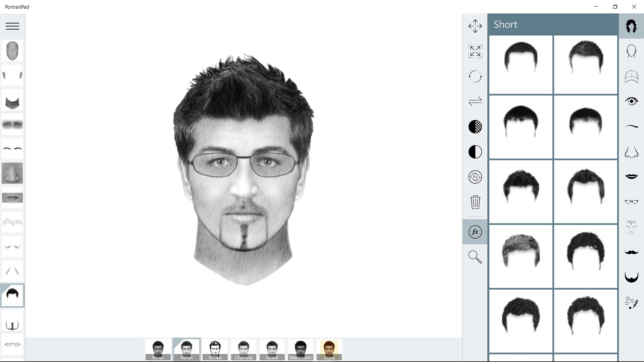Open the eyes category in sidebar
This screenshot has height=362, width=644.
click(631, 101)
